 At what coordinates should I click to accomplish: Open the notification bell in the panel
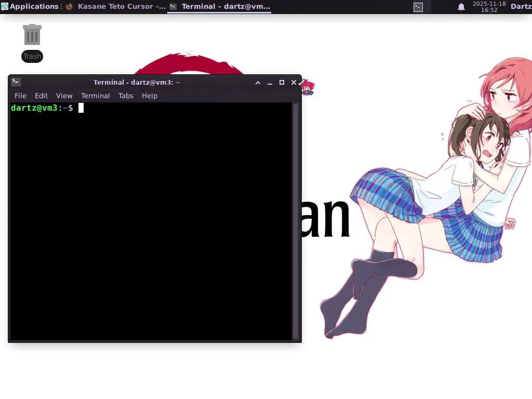point(461,7)
